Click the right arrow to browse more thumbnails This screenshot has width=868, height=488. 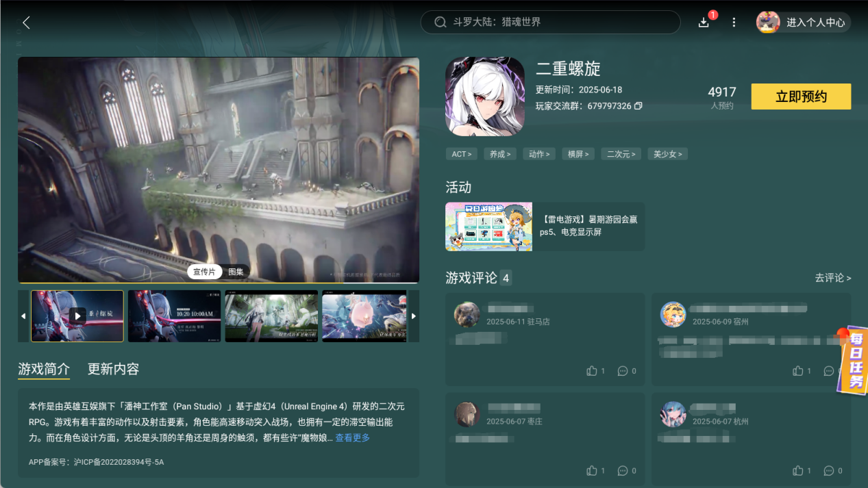pos(413,316)
